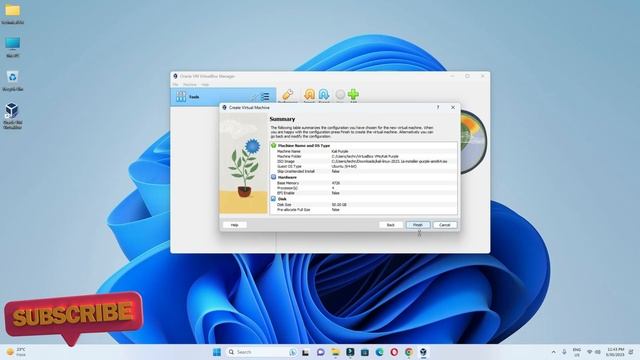Open the File menu in VirtualBox Manager

coord(176,84)
